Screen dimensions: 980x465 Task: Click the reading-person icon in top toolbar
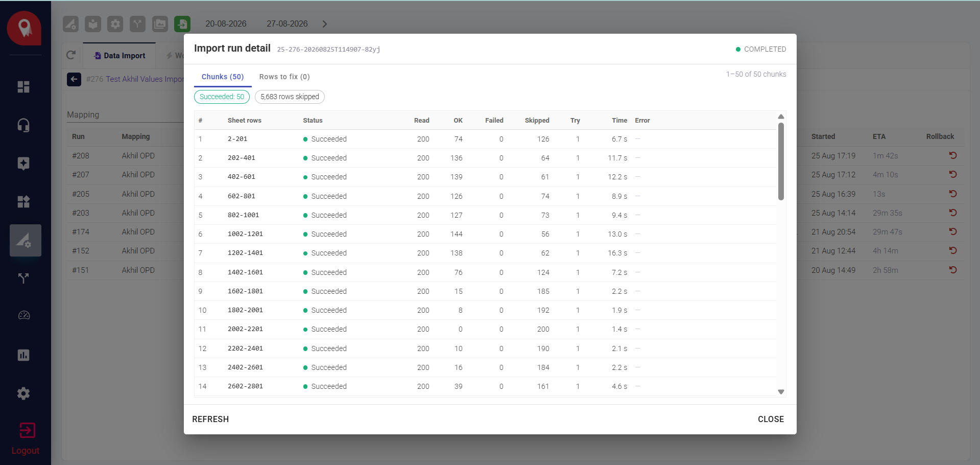[93, 24]
